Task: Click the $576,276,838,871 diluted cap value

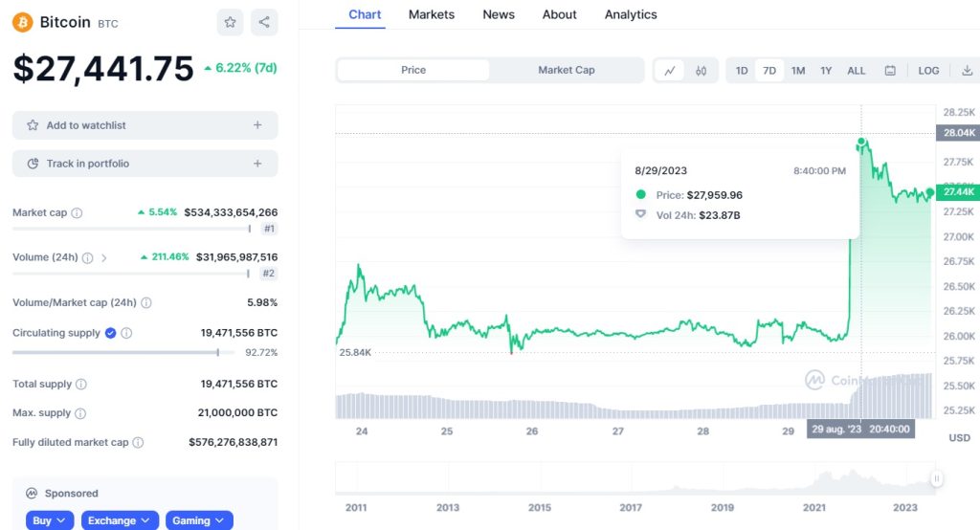Action: [234, 442]
